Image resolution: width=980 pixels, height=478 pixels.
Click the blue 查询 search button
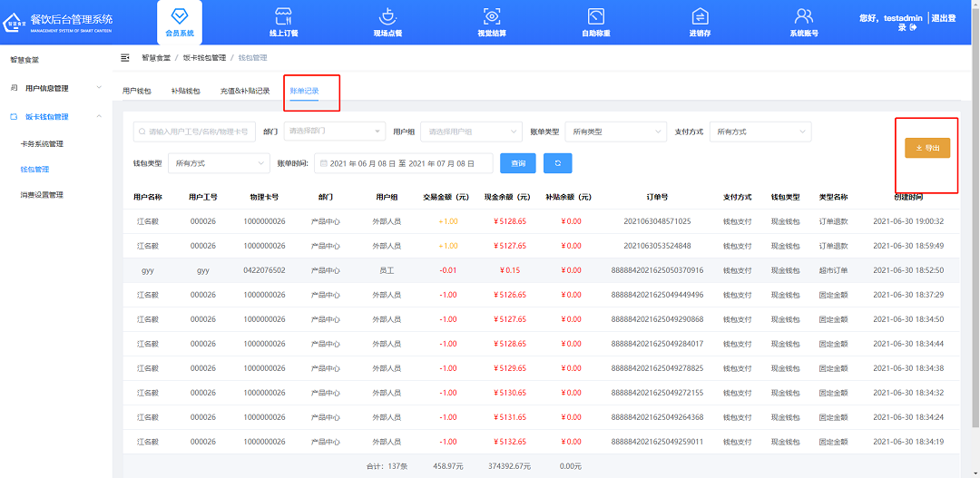coord(518,163)
